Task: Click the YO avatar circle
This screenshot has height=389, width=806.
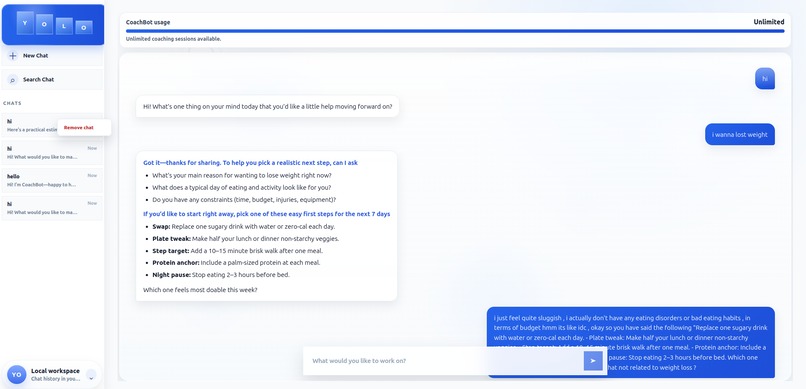Action: click(x=16, y=375)
